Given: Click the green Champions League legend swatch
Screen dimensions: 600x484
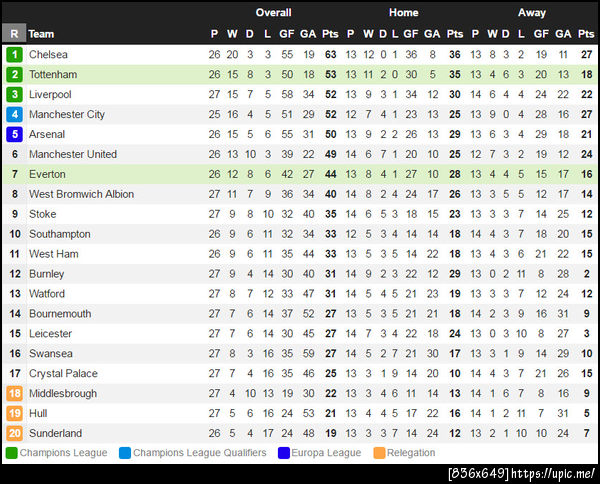Looking at the screenshot, I should pyautogui.click(x=11, y=453).
